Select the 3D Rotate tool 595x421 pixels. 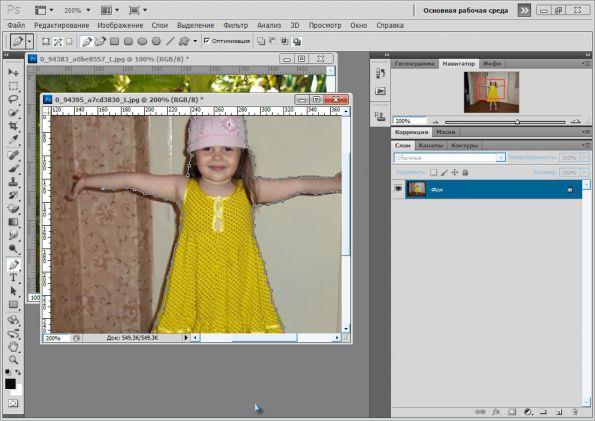pyautogui.click(x=13, y=320)
